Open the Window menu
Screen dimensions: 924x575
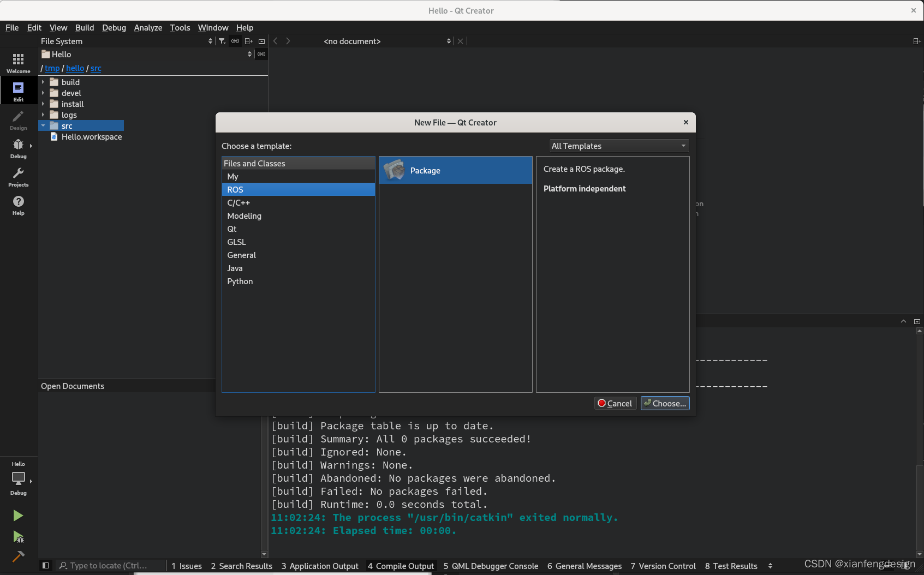(213, 28)
